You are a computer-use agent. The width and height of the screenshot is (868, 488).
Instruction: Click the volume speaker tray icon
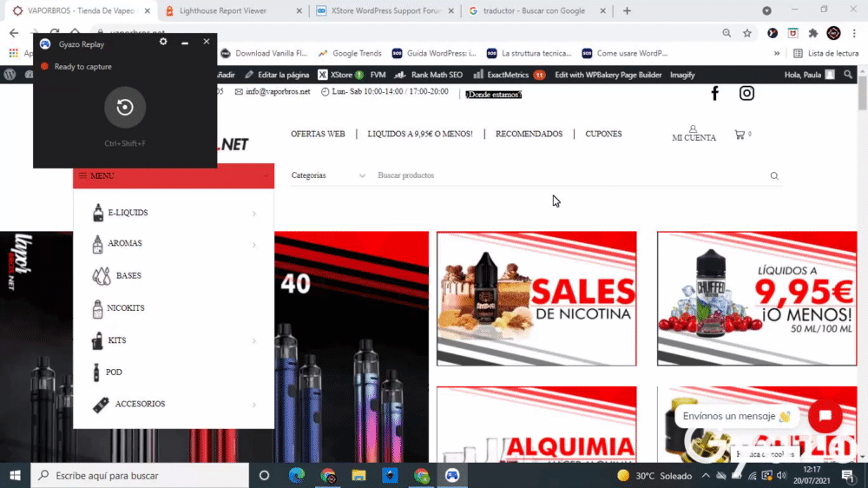(782, 475)
